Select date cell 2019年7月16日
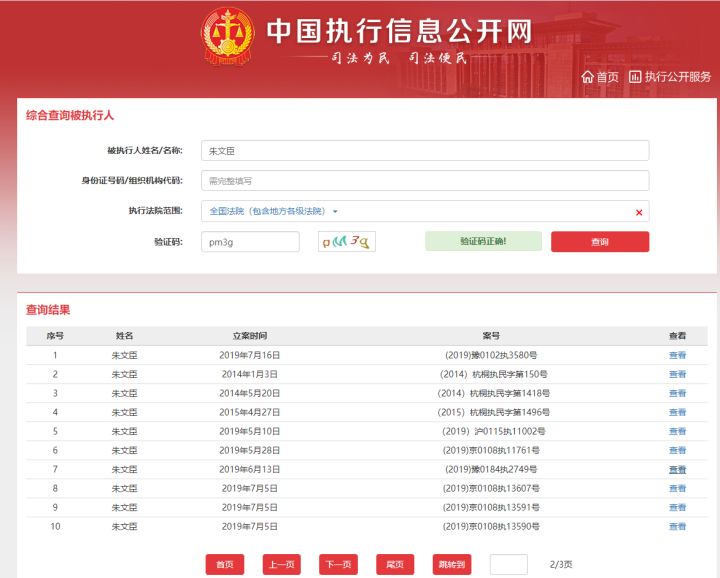The height and width of the screenshot is (578, 720). pos(250,355)
